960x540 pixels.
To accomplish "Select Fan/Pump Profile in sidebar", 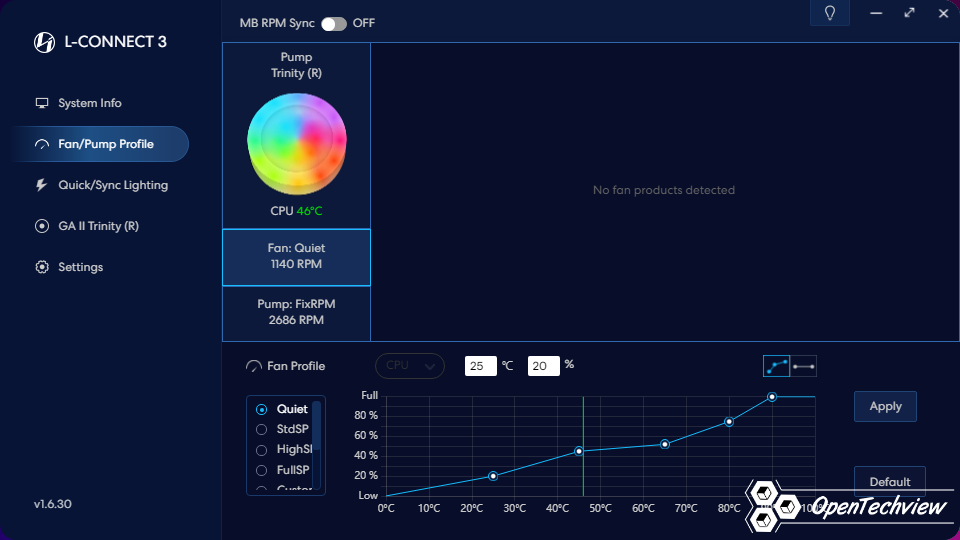I will 100,144.
